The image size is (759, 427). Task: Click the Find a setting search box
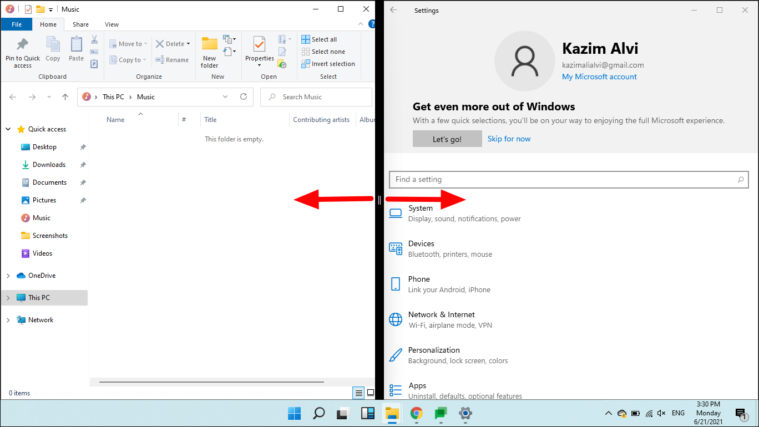click(569, 179)
